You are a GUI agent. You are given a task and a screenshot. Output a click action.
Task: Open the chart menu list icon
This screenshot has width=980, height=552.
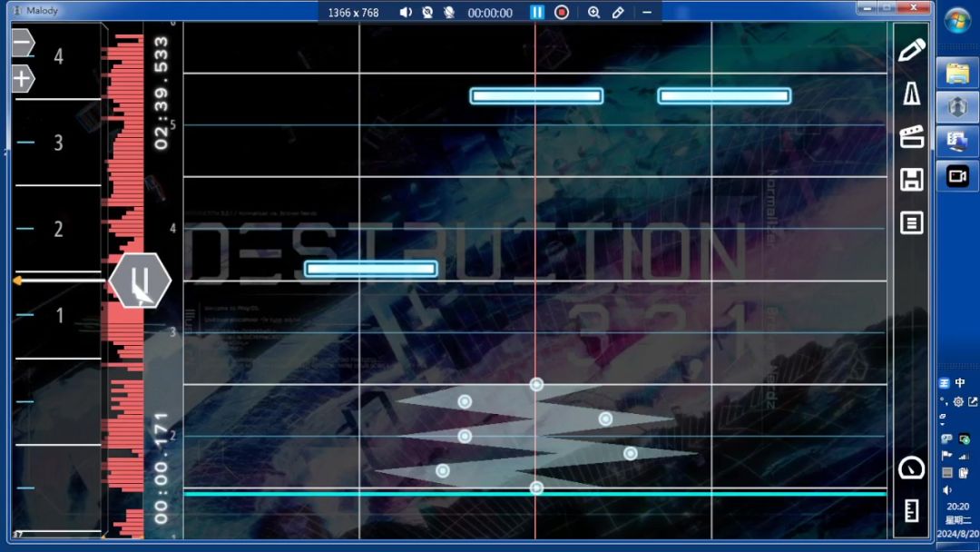tap(911, 222)
